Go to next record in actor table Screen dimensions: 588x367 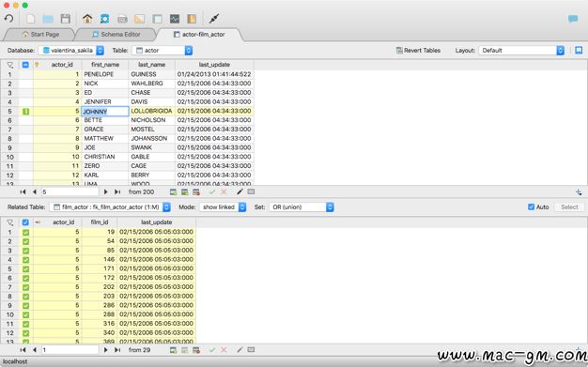[x=106, y=191]
